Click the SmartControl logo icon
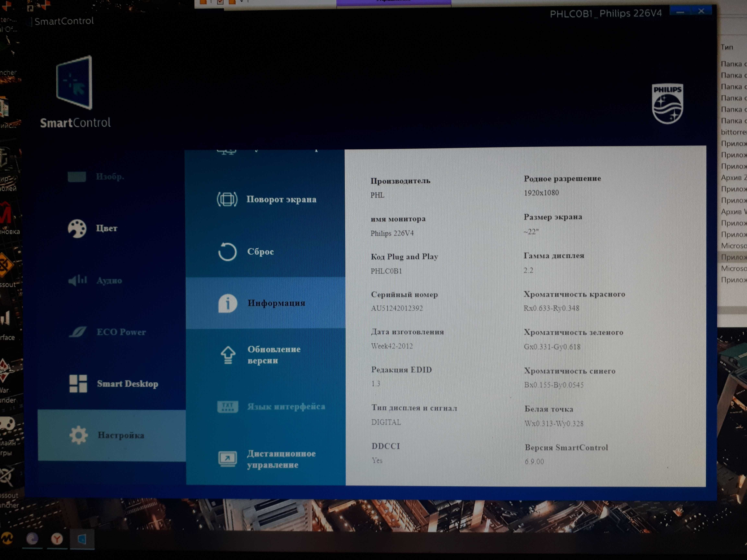Screen dimensions: 747x560 74,83
